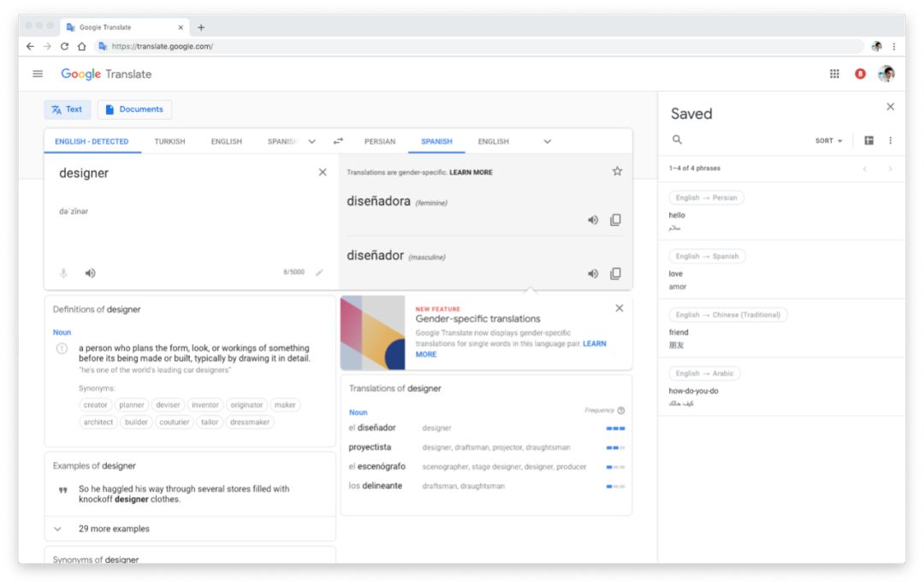Clear the source text 'designer'
924x586 pixels.
tap(323, 172)
